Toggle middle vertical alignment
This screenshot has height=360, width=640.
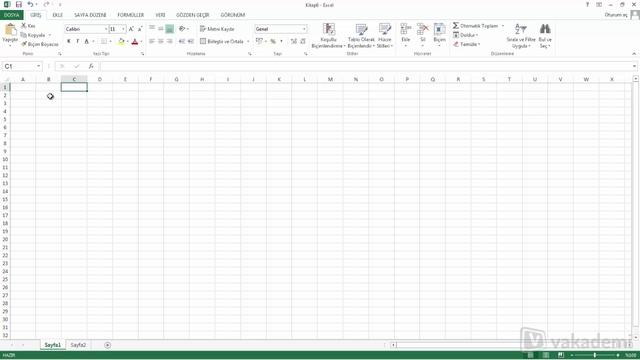click(161, 29)
